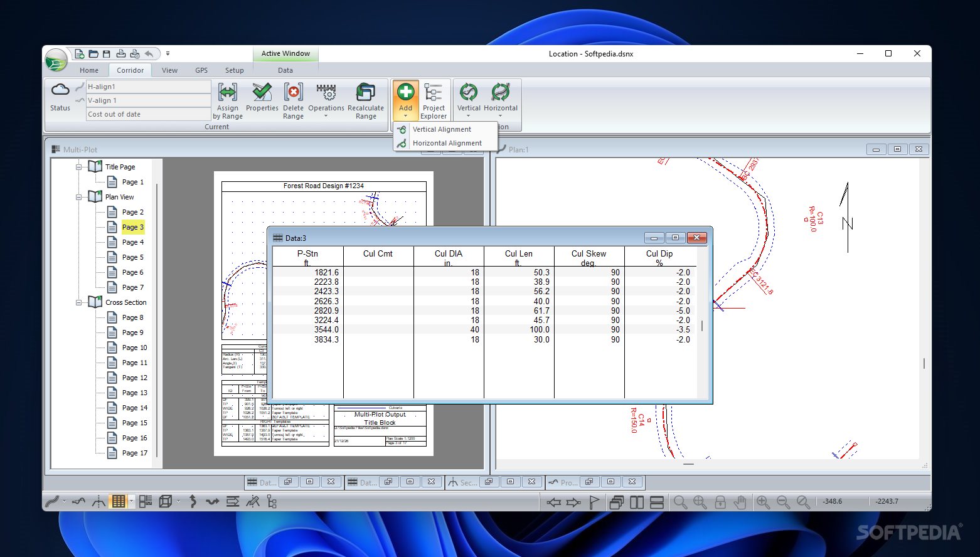980x557 pixels.
Task: Minimize the Data:3 window
Action: (x=654, y=238)
